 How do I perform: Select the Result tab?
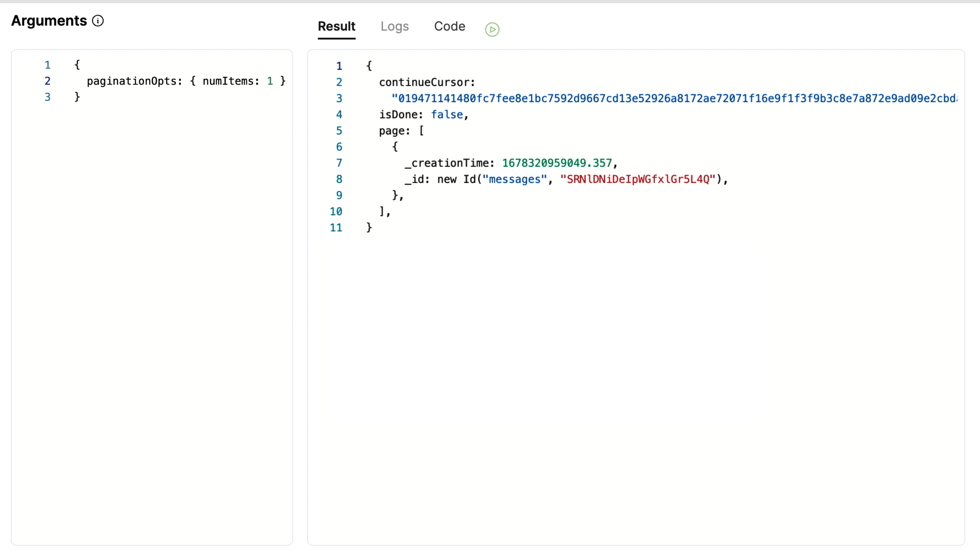tap(336, 27)
